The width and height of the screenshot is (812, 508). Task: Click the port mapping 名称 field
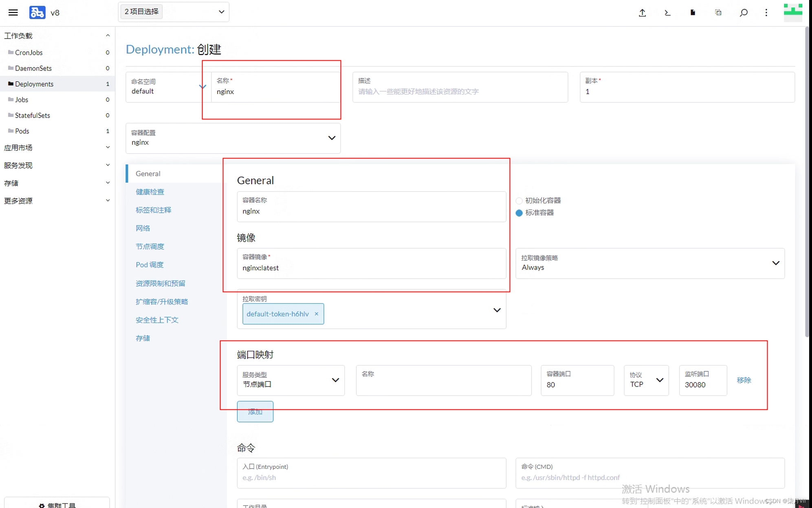click(x=444, y=380)
